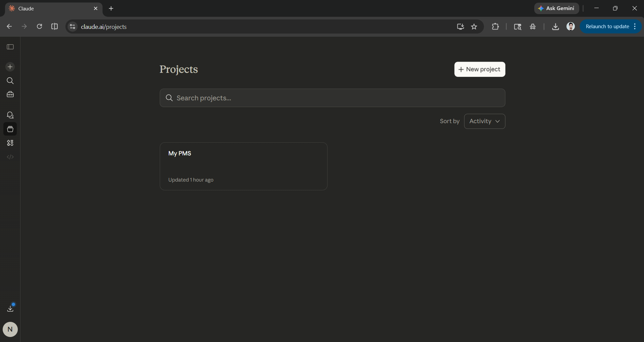This screenshot has width=644, height=342.
Task: Expand the Activity sort dropdown
Action: pos(484,121)
